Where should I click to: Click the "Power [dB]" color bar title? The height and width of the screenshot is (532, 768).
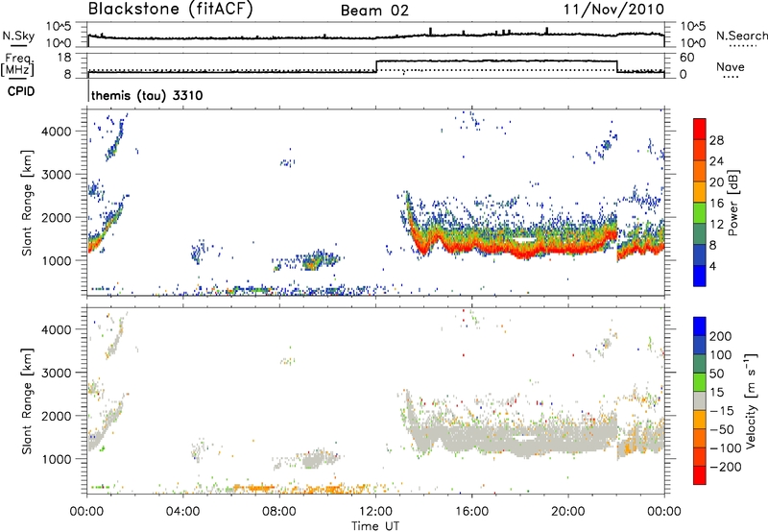(732, 203)
